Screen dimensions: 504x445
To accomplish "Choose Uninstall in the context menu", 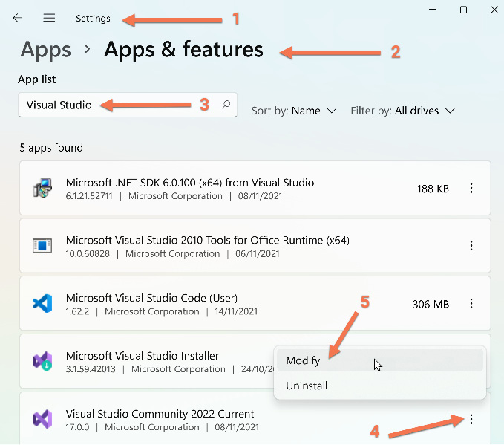I will pyautogui.click(x=380, y=386).
